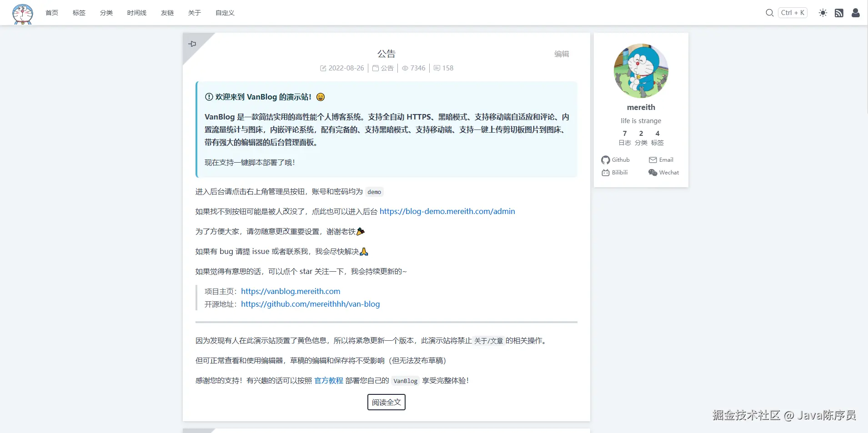Click the 公告 post title
Screen dimensions: 868x433
click(386, 54)
